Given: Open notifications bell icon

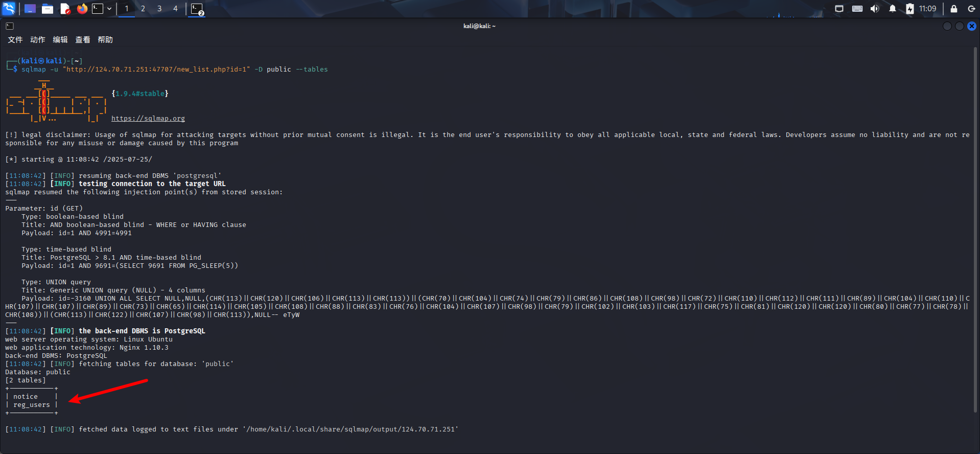Looking at the screenshot, I should pyautogui.click(x=892, y=9).
